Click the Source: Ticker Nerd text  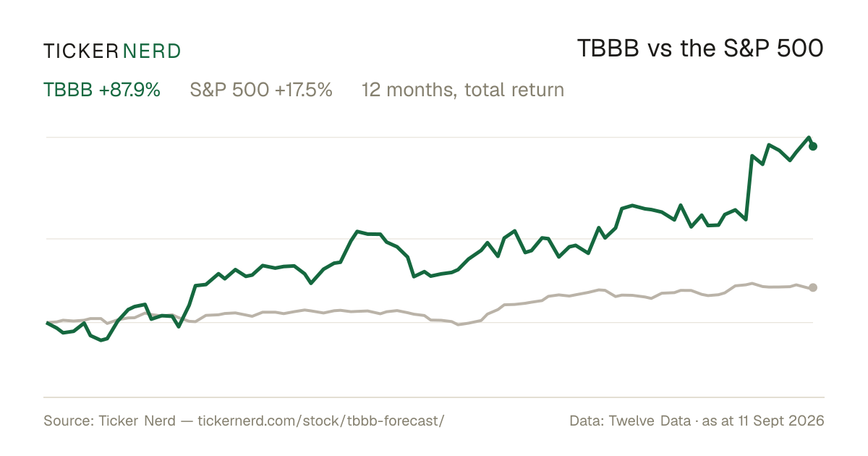[109, 421]
